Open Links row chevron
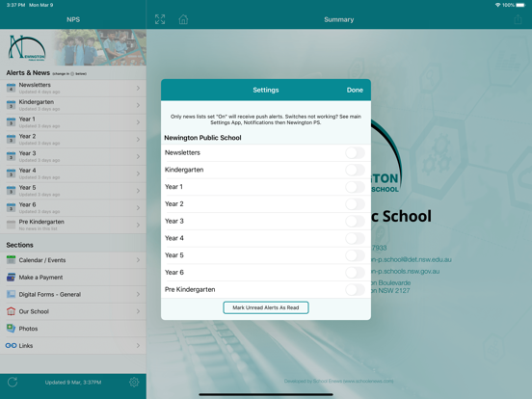Image resolution: width=532 pixels, height=399 pixels. [138, 345]
